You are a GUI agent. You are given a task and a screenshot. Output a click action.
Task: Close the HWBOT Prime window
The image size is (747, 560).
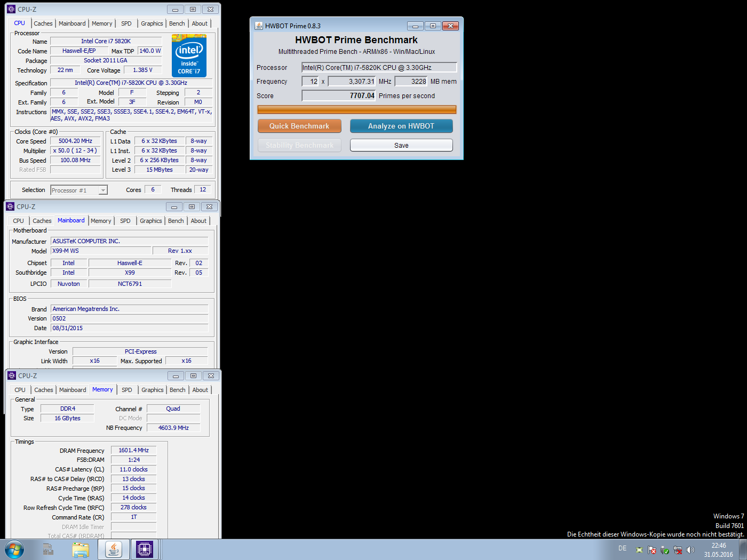[x=450, y=26]
